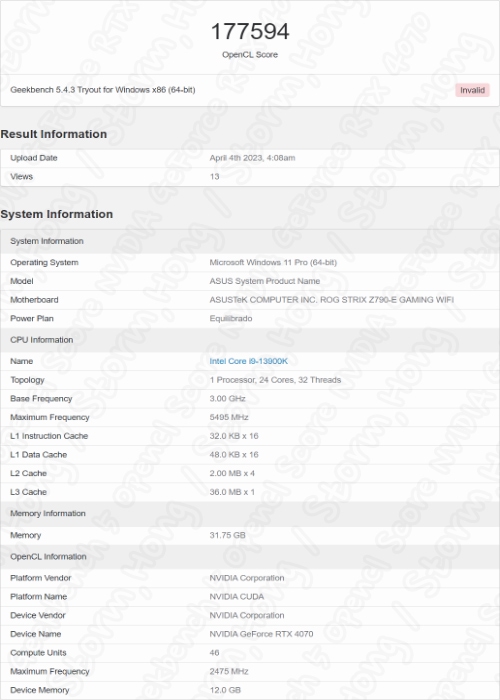Click the 'L1 Data Cache' label
This screenshot has height=700, width=500.
(x=38, y=455)
